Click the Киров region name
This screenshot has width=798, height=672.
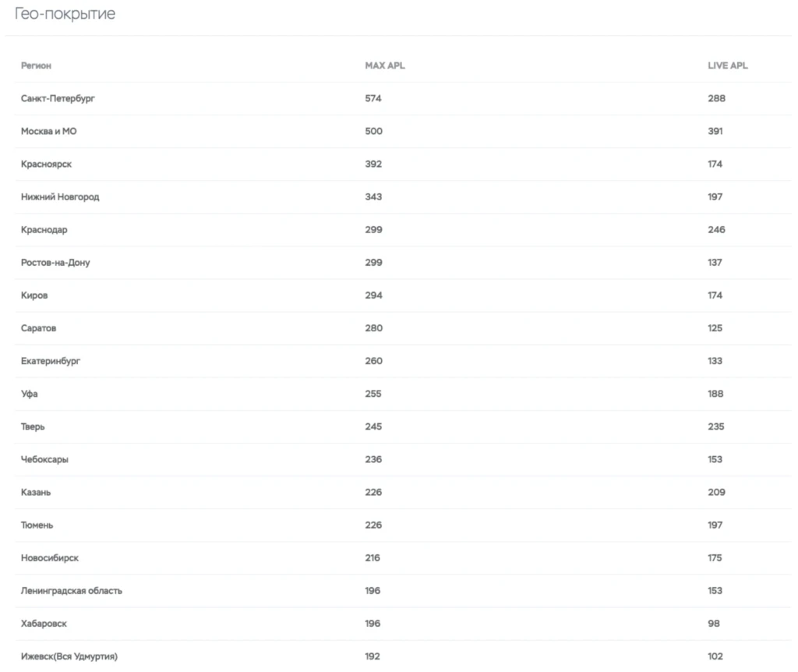point(34,295)
